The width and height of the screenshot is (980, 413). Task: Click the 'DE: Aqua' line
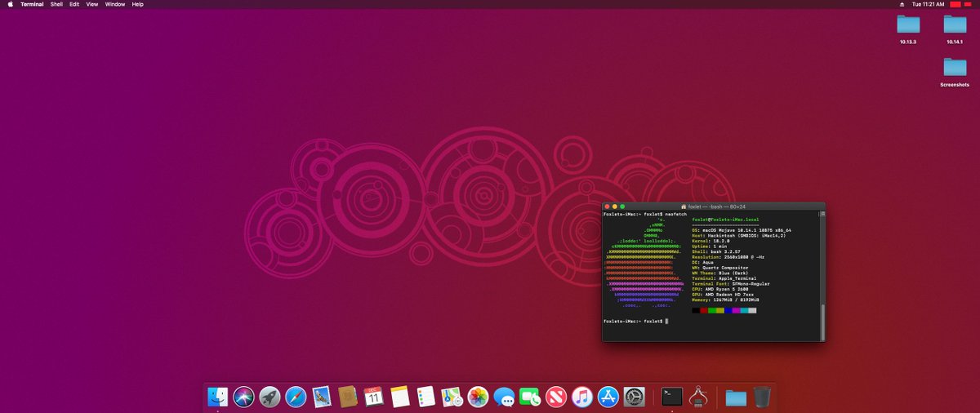coord(703,262)
